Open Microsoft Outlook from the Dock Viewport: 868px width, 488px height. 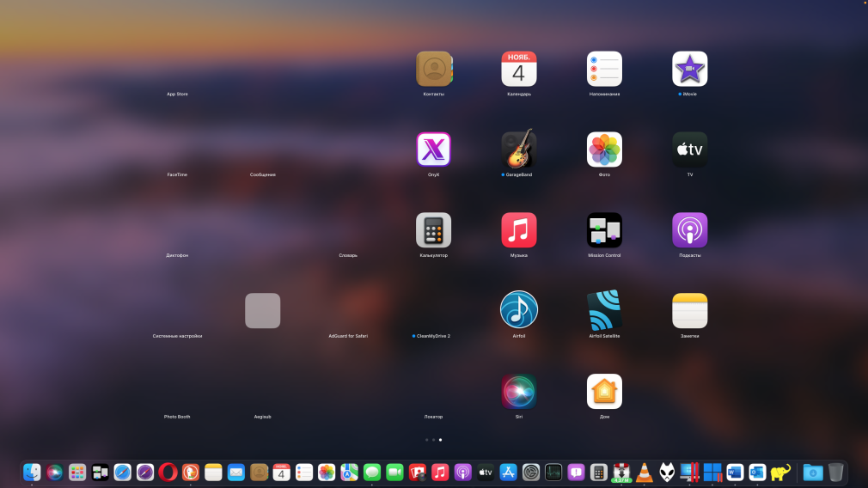pos(758,472)
